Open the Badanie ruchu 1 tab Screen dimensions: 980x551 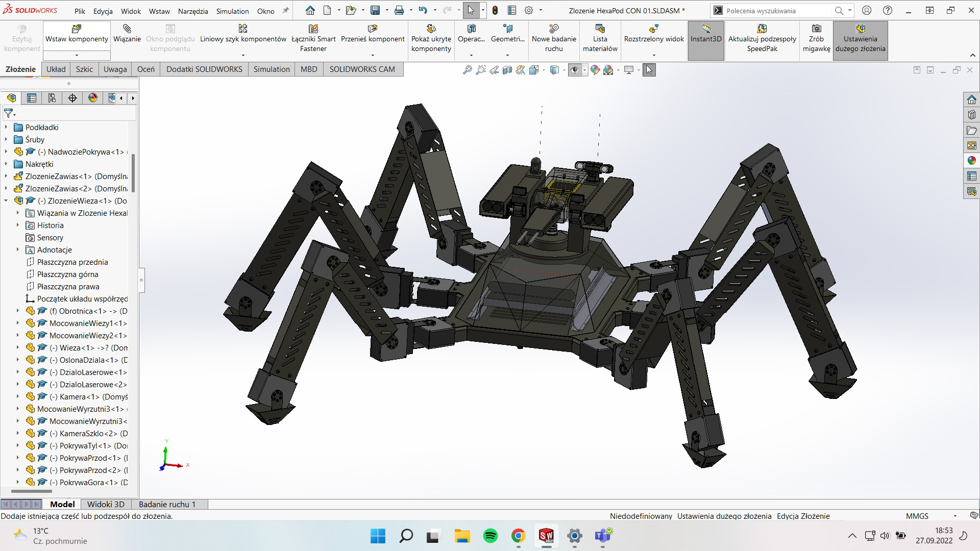click(167, 504)
